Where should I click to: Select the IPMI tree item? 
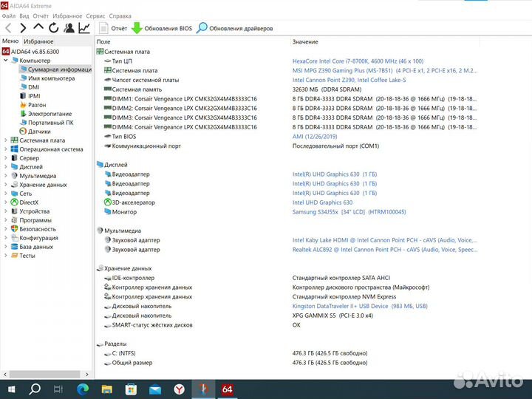[30, 96]
